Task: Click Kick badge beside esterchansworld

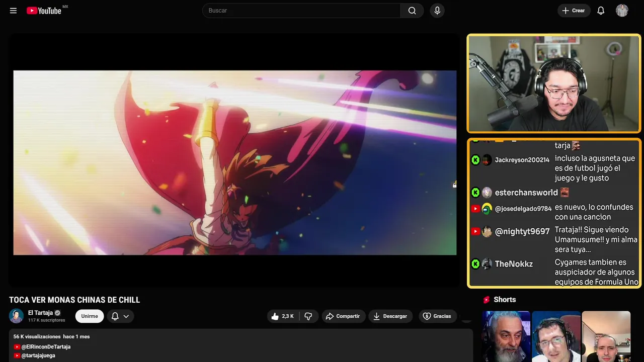Action: pyautogui.click(x=475, y=193)
